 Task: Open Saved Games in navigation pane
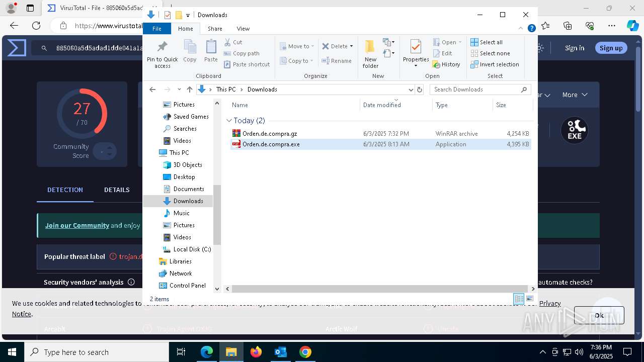click(185, 117)
